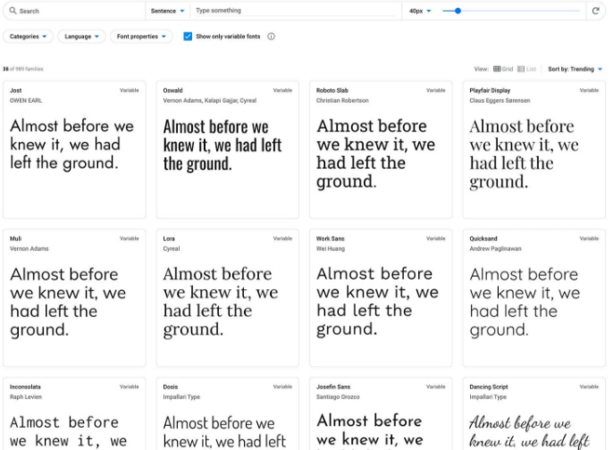The width and height of the screenshot is (613, 450).
Task: Click the Type something input field
Action: (x=295, y=11)
